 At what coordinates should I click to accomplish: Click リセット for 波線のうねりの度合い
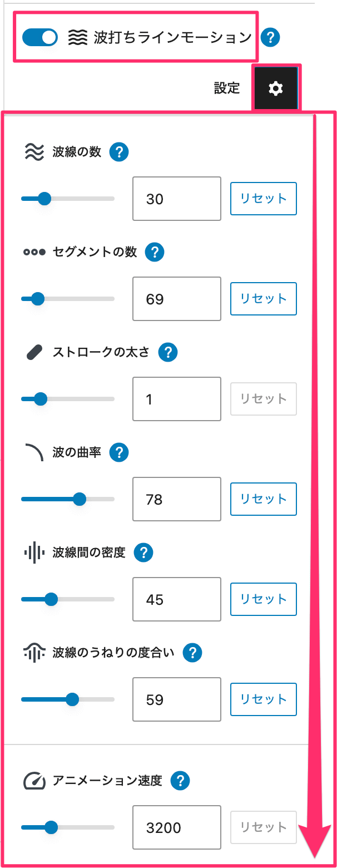point(264,699)
